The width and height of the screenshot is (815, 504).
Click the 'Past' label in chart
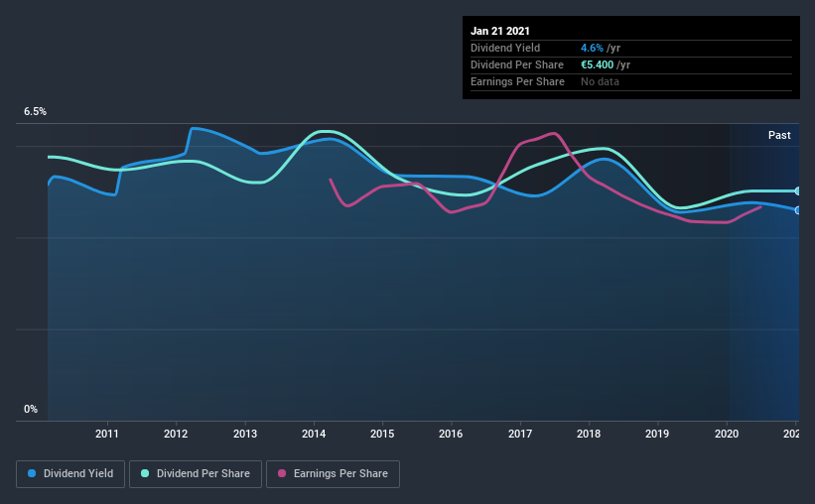pos(779,135)
